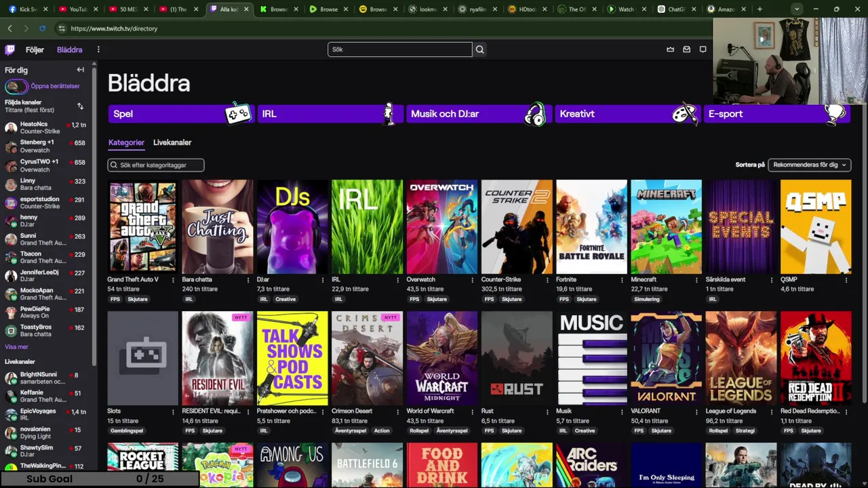Screen dimensions: 868x488
Task: Click the search magnifier button
Action: point(479,49)
